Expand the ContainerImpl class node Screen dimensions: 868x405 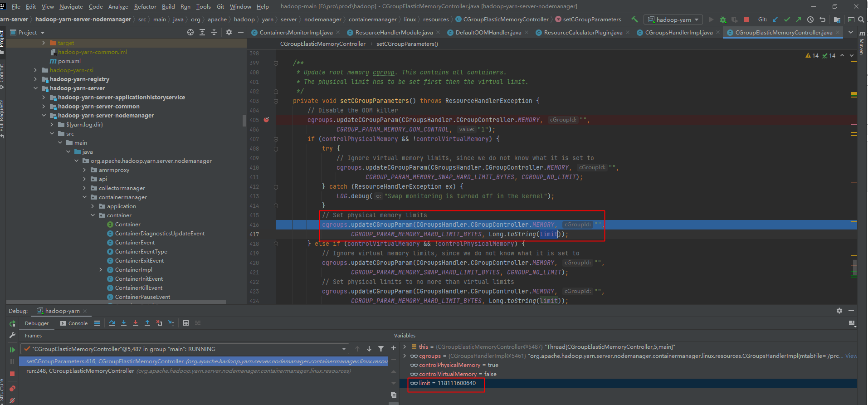point(101,270)
